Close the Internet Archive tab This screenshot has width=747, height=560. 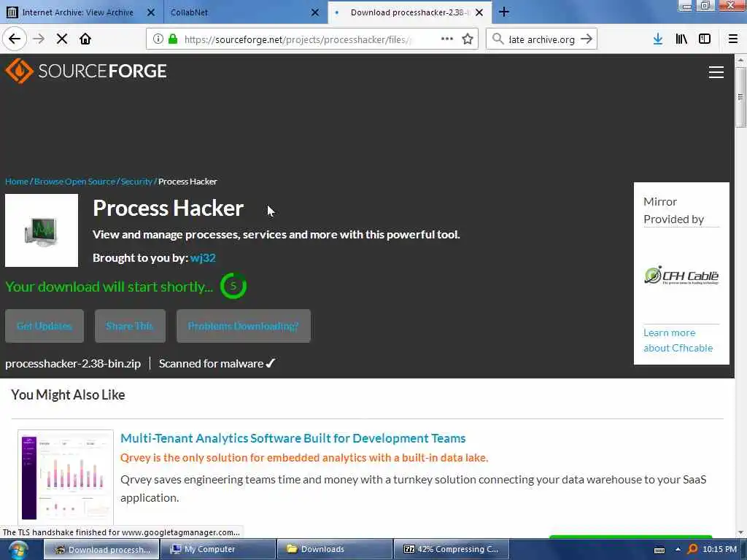coord(151,12)
